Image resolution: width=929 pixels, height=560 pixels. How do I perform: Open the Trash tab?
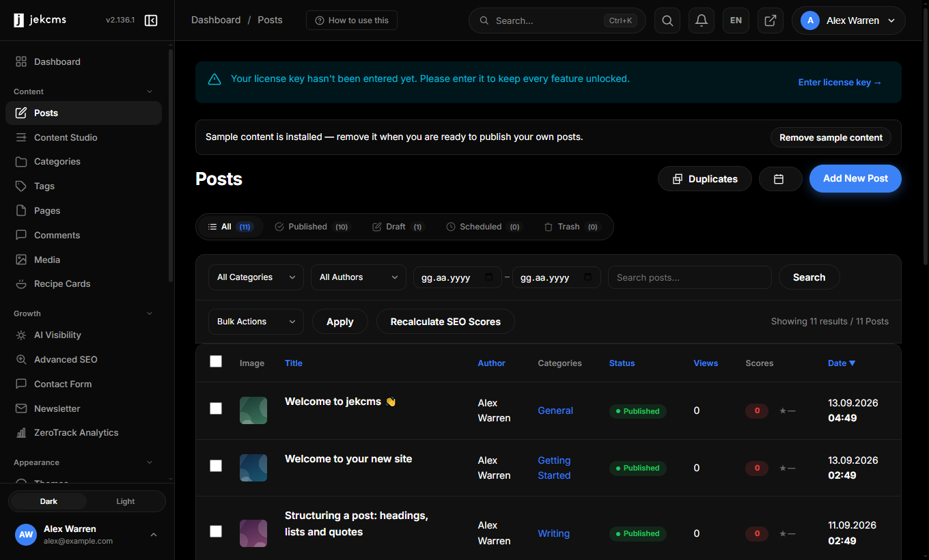[571, 227]
